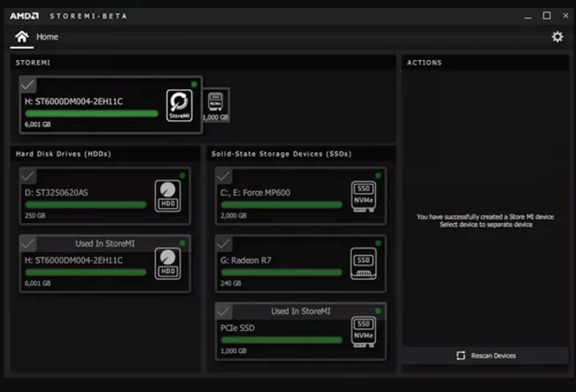Click green status dot on PCIe SSD card
This screenshot has height=392, width=576.
(378, 311)
